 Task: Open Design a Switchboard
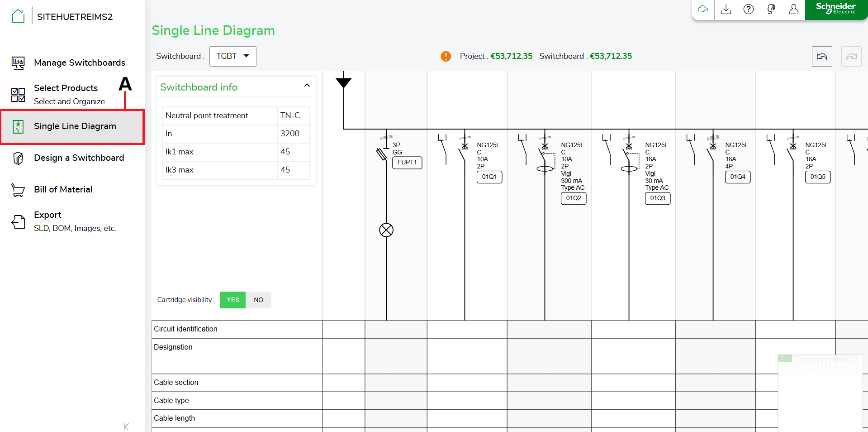[79, 158]
